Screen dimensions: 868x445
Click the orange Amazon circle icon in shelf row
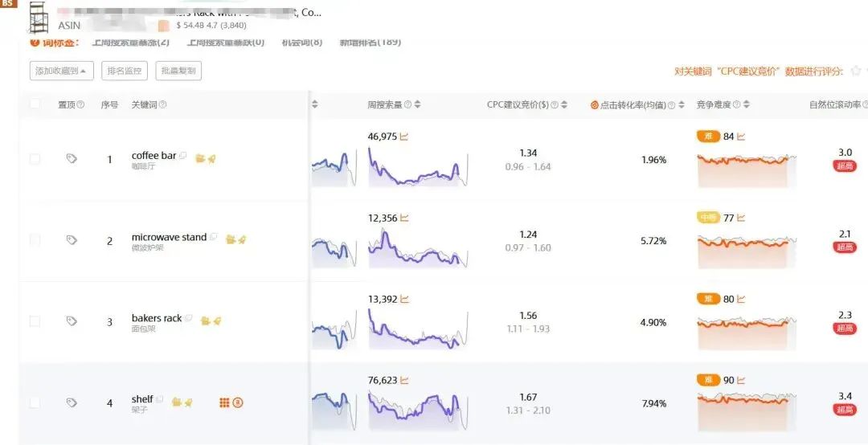238,402
